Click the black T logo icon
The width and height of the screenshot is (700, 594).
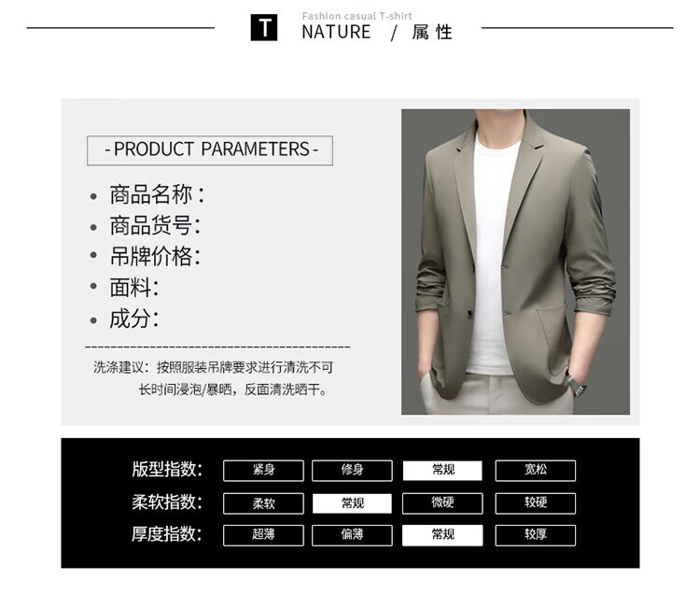[x=264, y=28]
